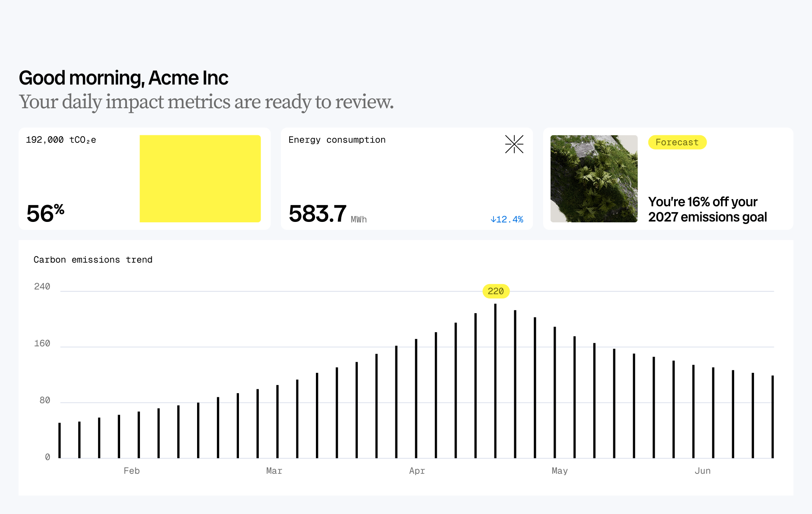
Task: Click the down-arrow 12.4% change indicator
Action: pyautogui.click(x=507, y=219)
